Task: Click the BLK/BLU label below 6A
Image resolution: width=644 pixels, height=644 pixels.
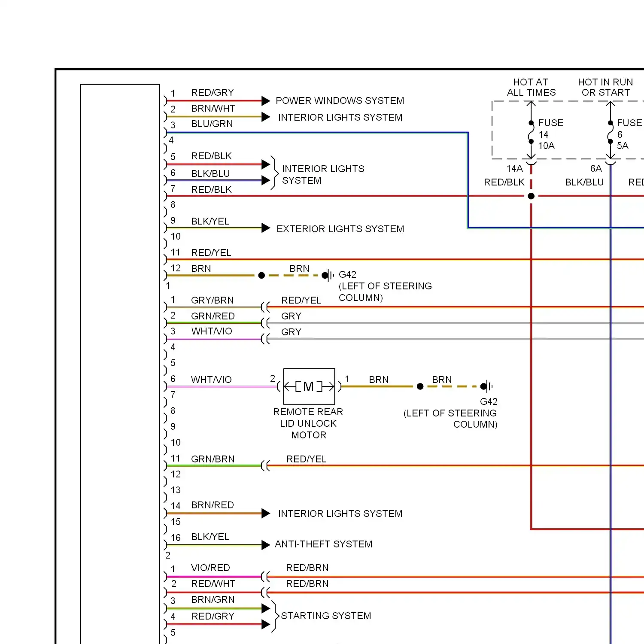Action: (x=584, y=182)
